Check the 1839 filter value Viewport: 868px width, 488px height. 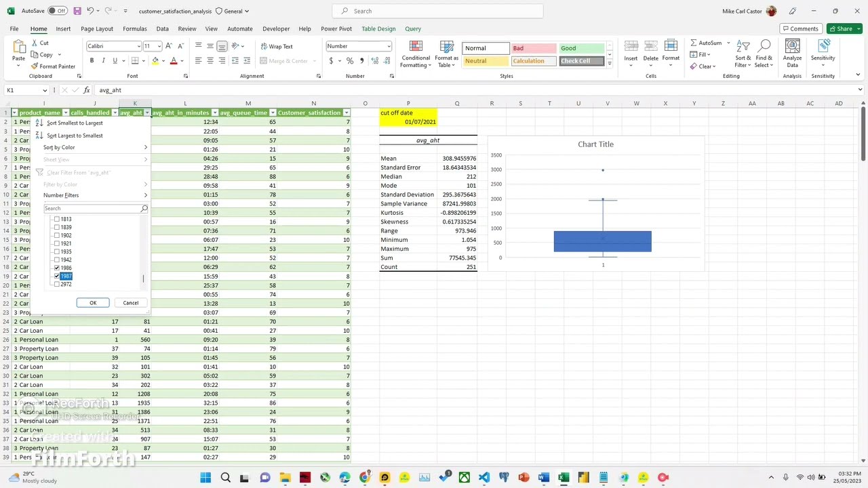click(57, 227)
